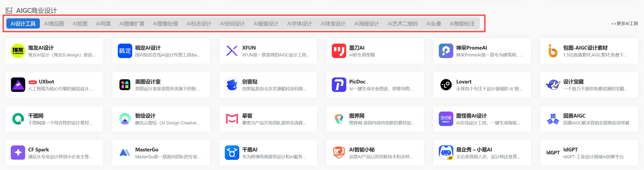Open the 更多AI工具 link

click(624, 24)
